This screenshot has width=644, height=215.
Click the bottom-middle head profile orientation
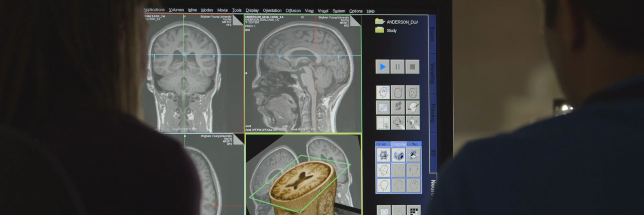pyautogui.click(x=398, y=185)
